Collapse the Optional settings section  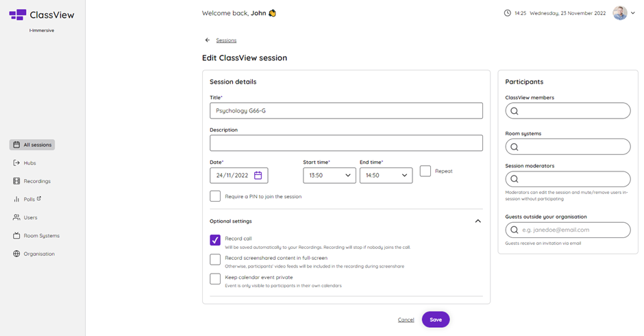478,221
